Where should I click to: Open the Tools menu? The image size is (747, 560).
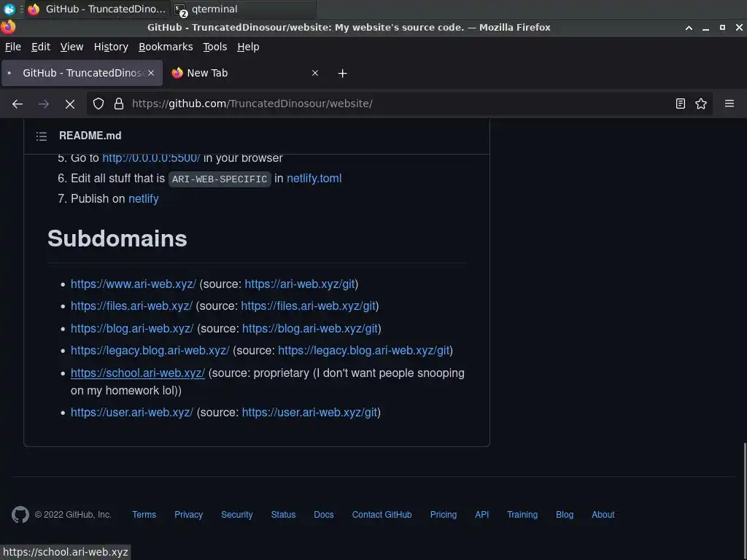click(215, 47)
